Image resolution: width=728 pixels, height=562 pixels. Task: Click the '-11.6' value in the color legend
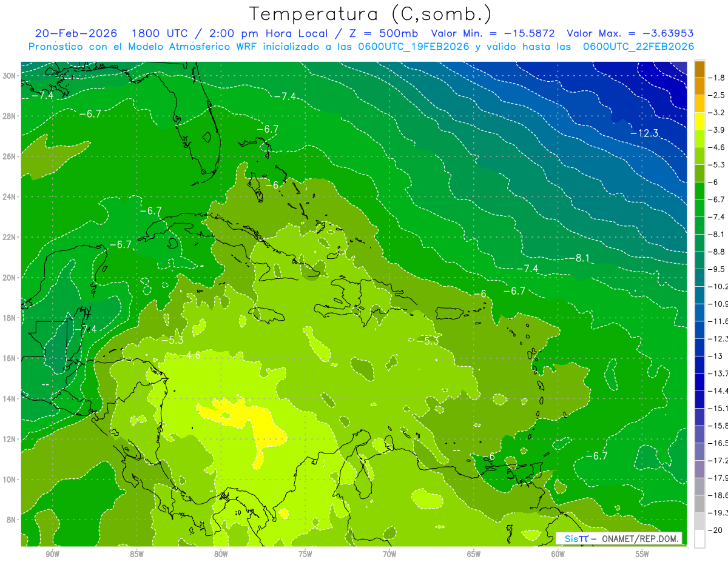click(x=719, y=321)
